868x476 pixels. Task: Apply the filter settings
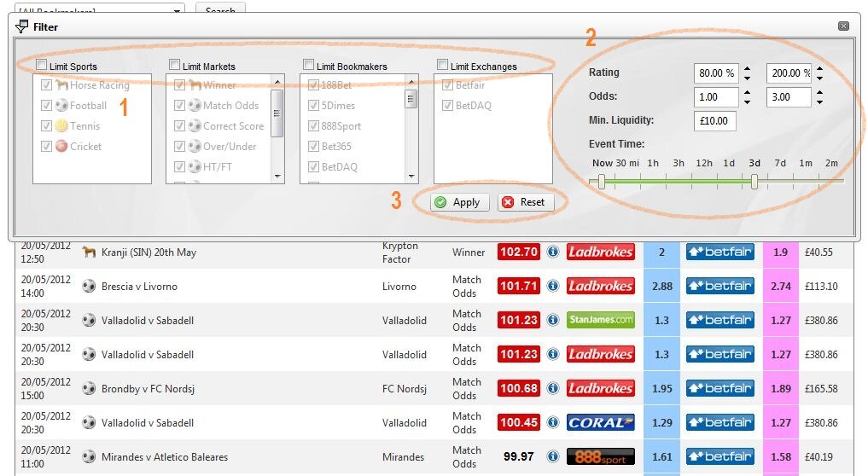coord(459,202)
